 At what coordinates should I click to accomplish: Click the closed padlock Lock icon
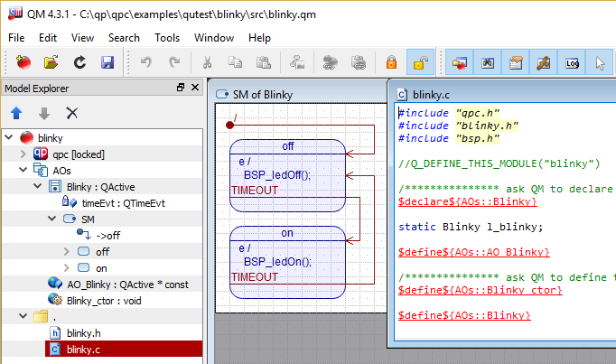click(391, 62)
